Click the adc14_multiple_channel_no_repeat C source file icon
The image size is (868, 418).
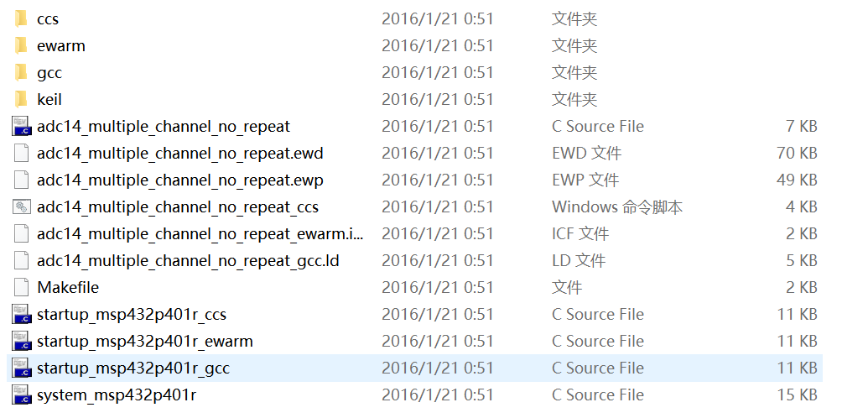[21, 126]
